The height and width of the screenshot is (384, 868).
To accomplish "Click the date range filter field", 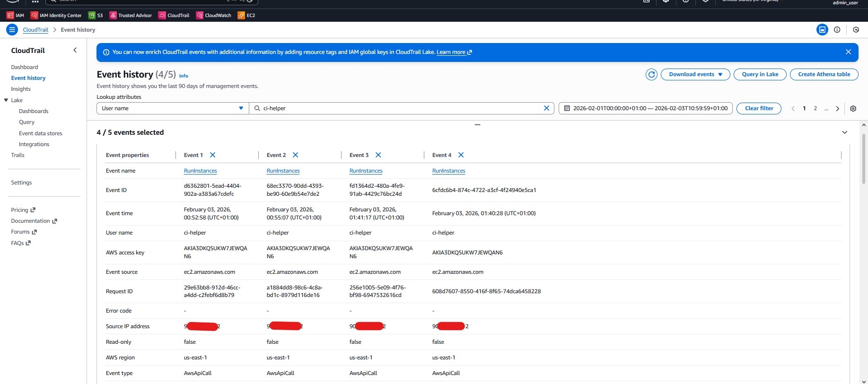I will pos(645,108).
